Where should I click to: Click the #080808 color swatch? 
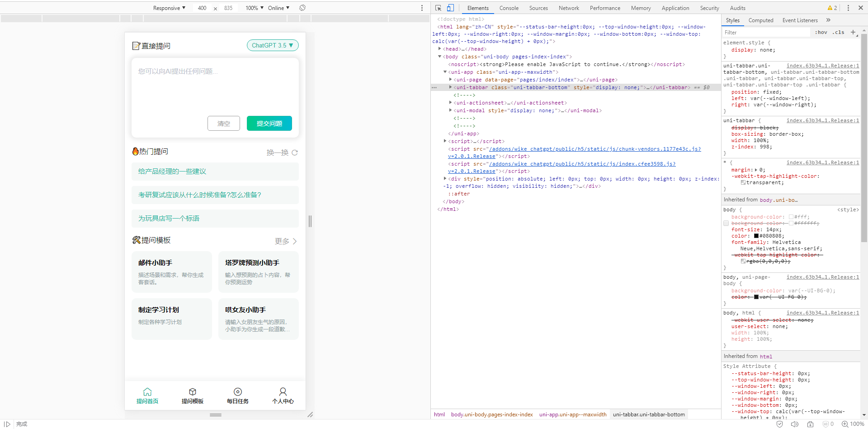coord(756,236)
